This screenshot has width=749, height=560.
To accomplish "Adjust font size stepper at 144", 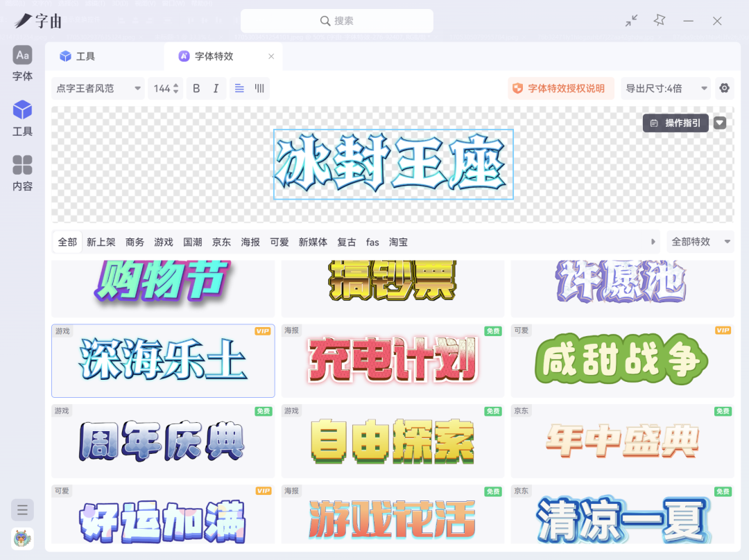I will point(175,88).
